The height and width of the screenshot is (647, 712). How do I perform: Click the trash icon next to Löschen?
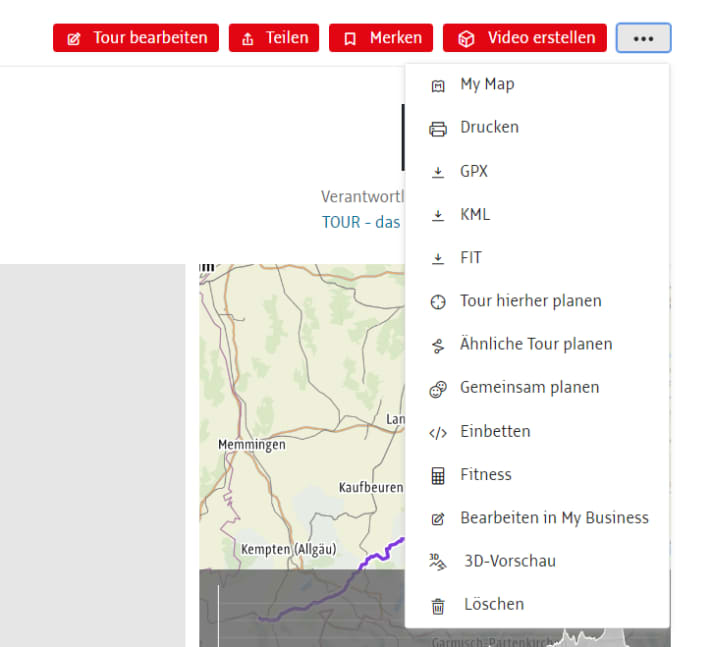(x=437, y=605)
